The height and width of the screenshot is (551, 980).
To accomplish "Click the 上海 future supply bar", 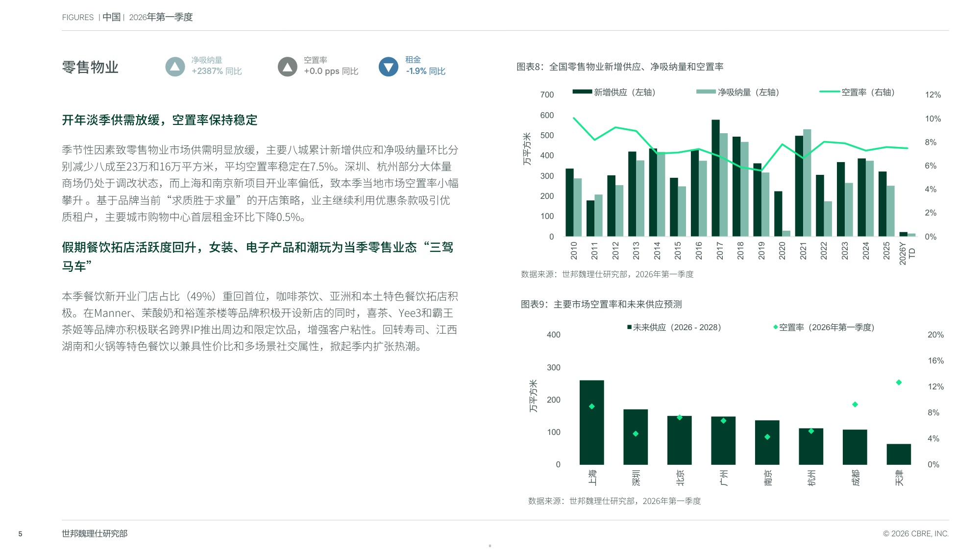I will tap(591, 422).
